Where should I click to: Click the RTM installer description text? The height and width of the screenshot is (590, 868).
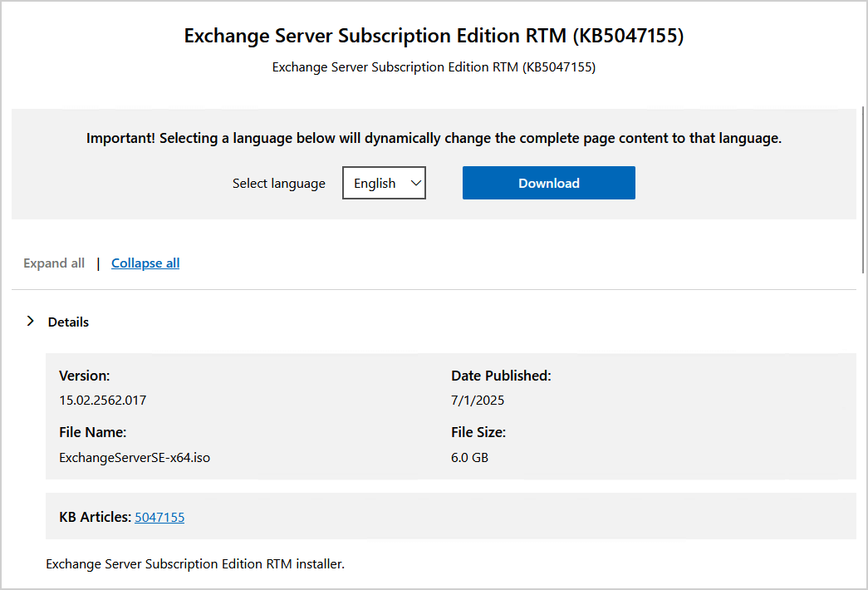tap(196, 563)
